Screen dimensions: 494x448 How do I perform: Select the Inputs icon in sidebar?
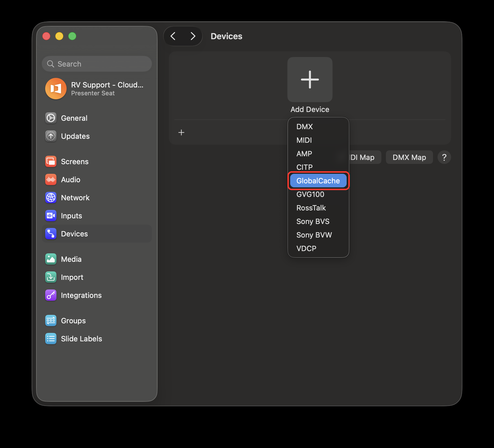pos(51,216)
